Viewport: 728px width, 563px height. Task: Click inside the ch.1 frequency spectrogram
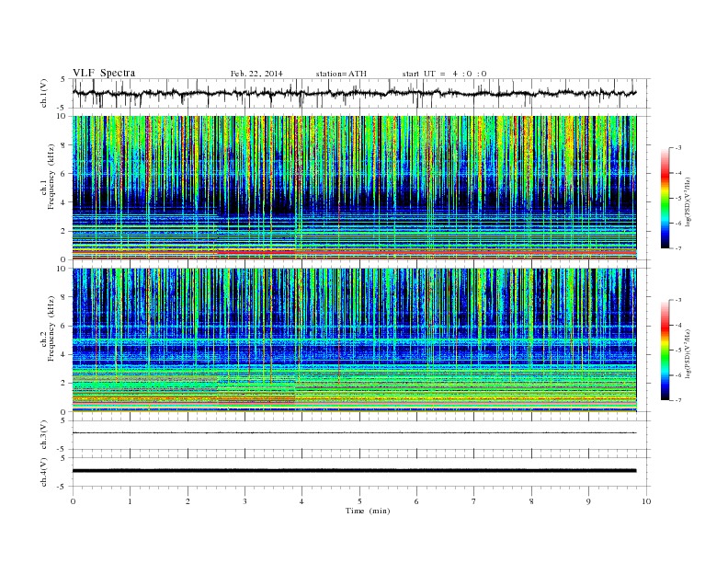(354, 188)
